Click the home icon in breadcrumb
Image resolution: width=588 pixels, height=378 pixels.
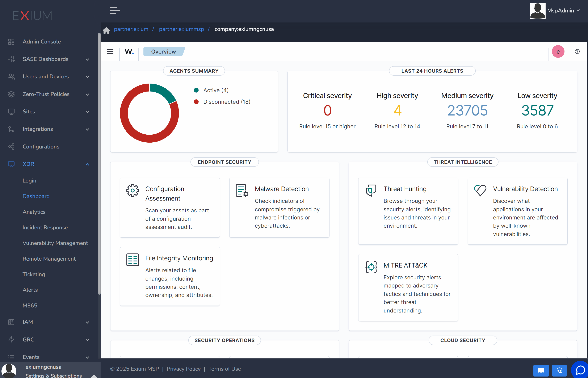106,30
